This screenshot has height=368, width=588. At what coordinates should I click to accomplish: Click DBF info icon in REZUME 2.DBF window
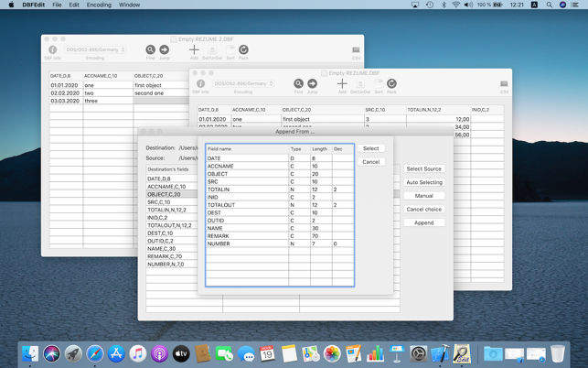[x=52, y=49]
